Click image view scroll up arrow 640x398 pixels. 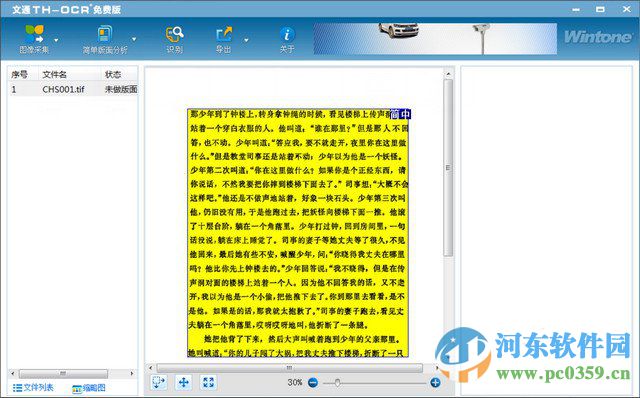448,74
